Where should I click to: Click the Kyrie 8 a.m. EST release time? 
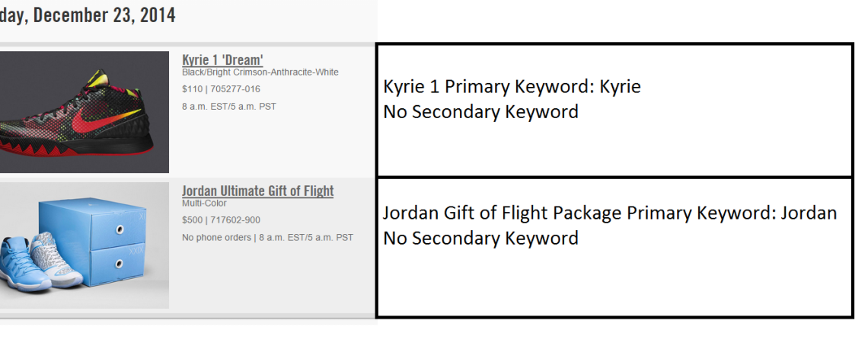point(228,107)
